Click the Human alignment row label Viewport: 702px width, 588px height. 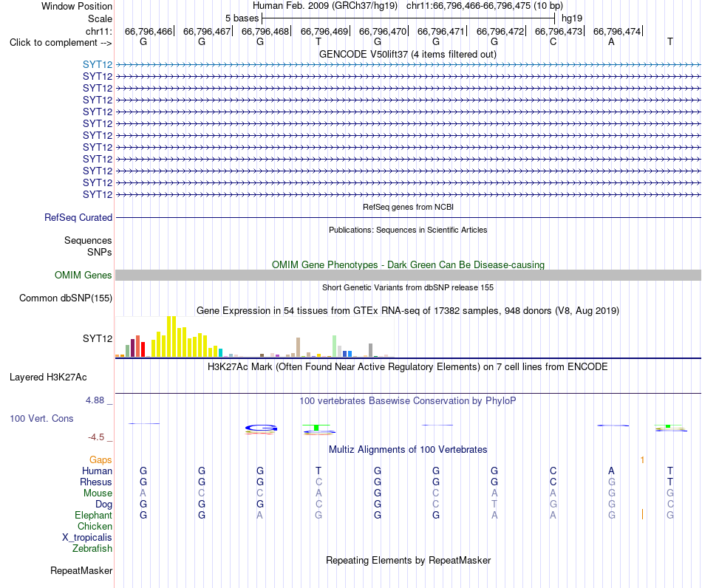pos(97,471)
